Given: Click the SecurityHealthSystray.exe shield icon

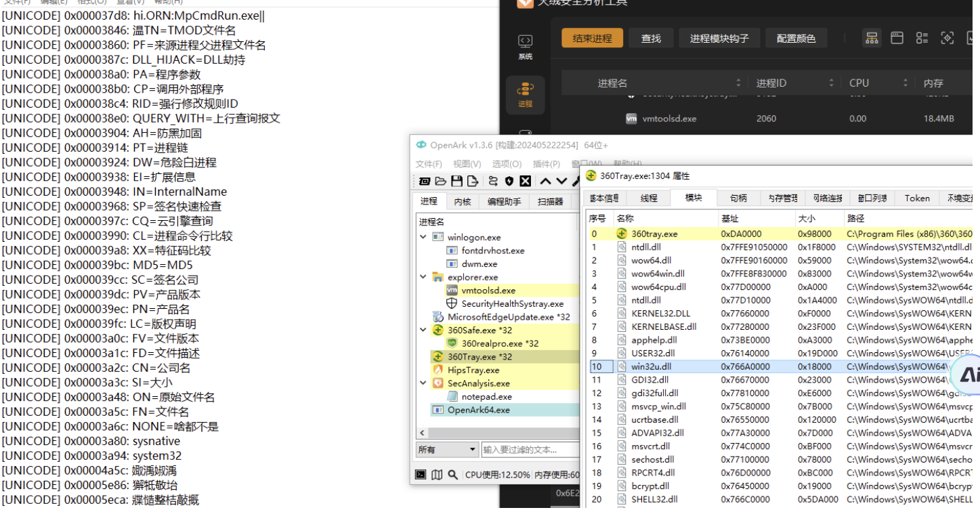Looking at the screenshot, I should [x=452, y=303].
